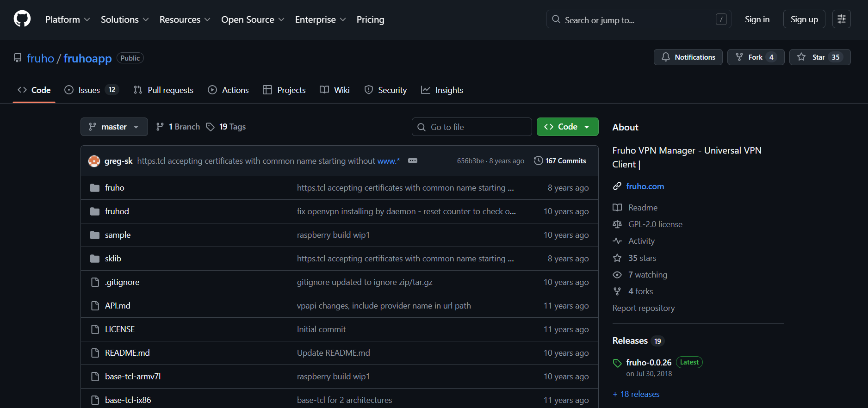868x408 pixels.
Task: Click the Sign up button
Action: (804, 19)
